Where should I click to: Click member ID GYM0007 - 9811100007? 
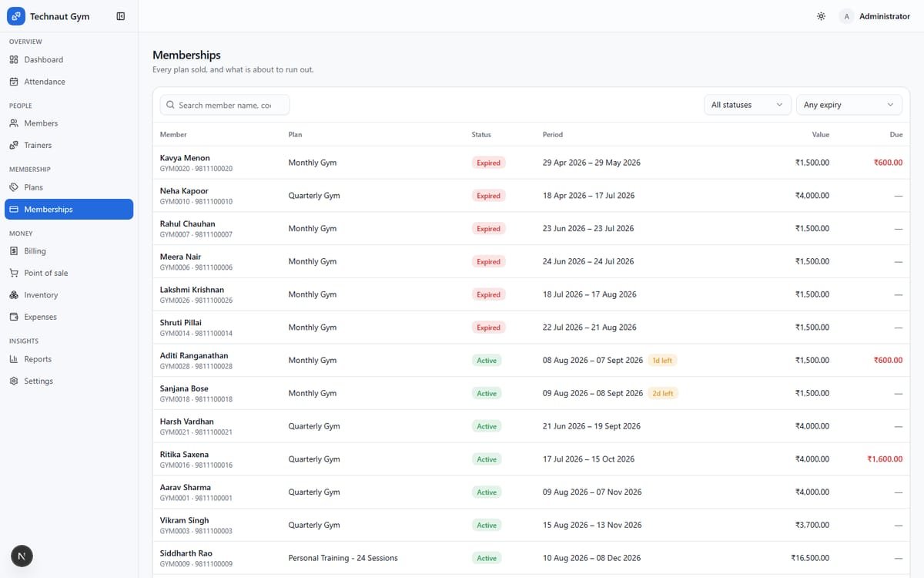pyautogui.click(x=196, y=234)
